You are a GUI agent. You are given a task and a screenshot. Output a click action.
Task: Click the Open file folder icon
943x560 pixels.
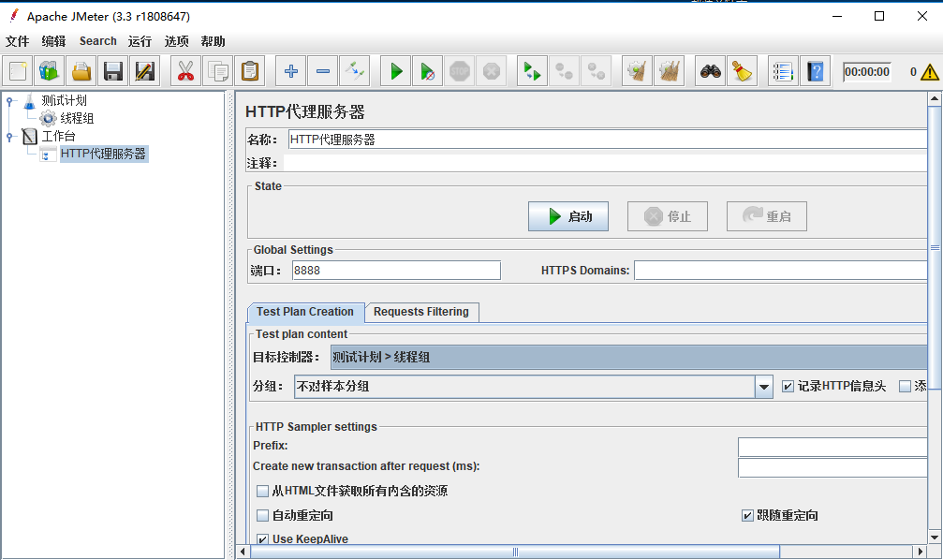tap(81, 71)
